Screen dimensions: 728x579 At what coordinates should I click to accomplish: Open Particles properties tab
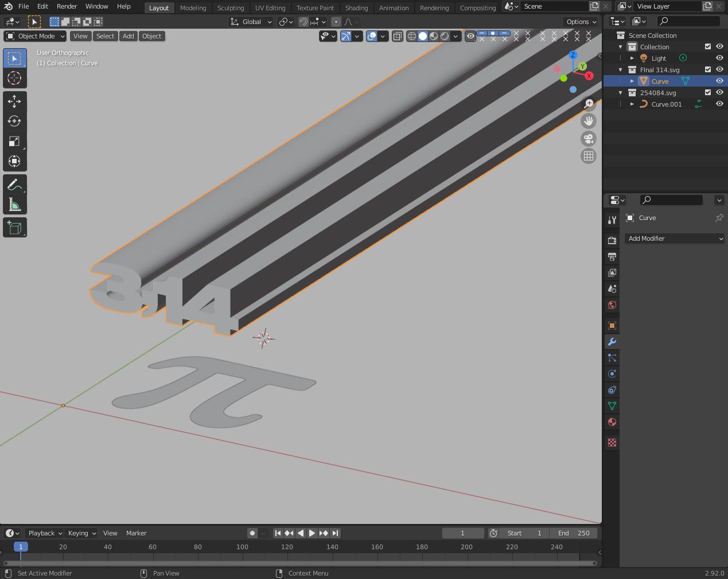[x=612, y=358]
